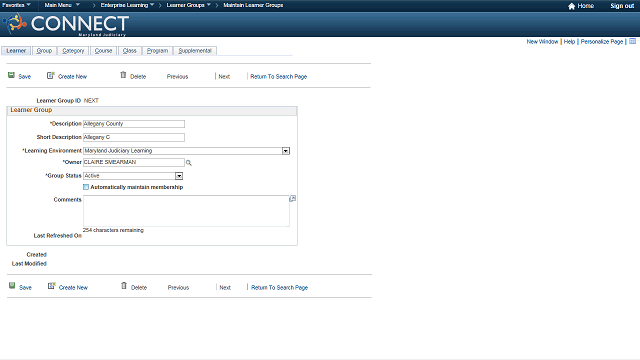The width and height of the screenshot is (640, 360).
Task: Switch to the Group tab
Action: tap(44, 51)
